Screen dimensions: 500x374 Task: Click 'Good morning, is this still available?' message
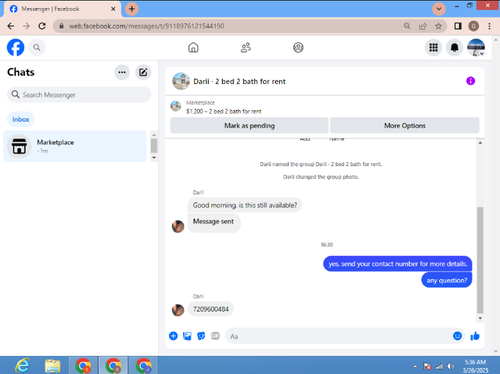[245, 205]
